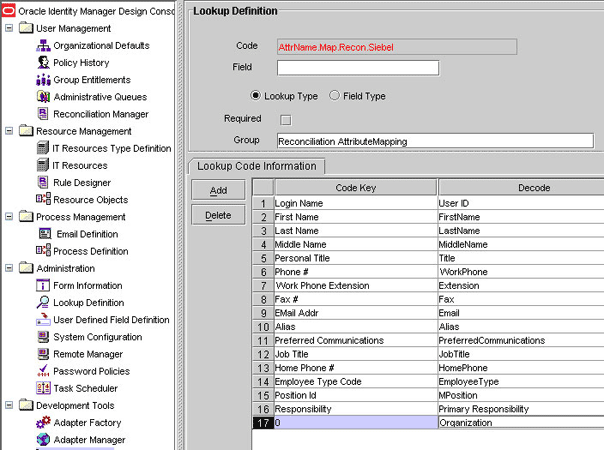Open the Rule Designer icon
The image size is (604, 450).
point(43,182)
